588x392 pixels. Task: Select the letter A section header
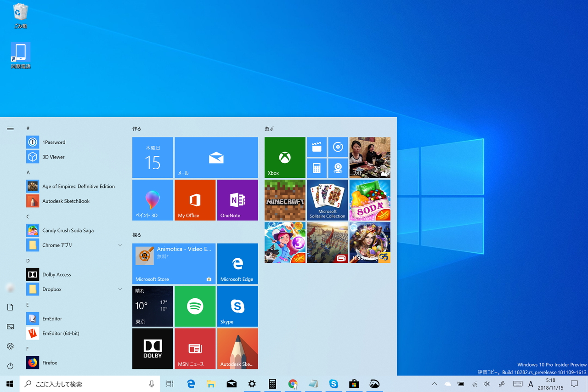coord(28,172)
